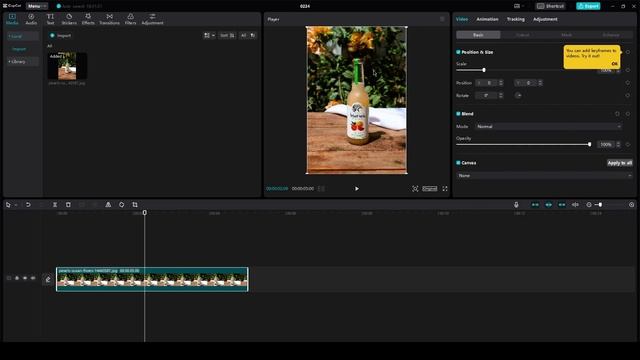Open the Filters panel

131,19
